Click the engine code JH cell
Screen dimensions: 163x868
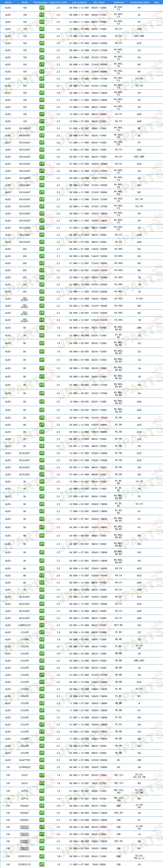(139, 864)
